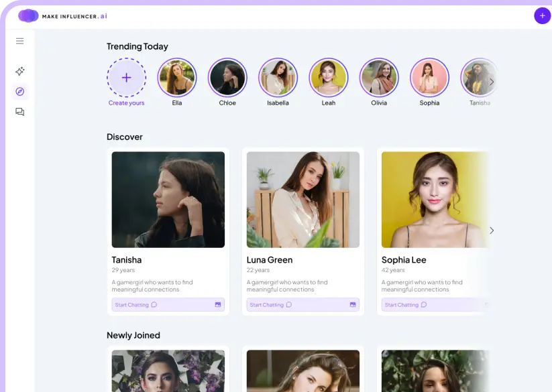Open the AI creation sparkles icon
This screenshot has height=392, width=552.
pyautogui.click(x=19, y=71)
